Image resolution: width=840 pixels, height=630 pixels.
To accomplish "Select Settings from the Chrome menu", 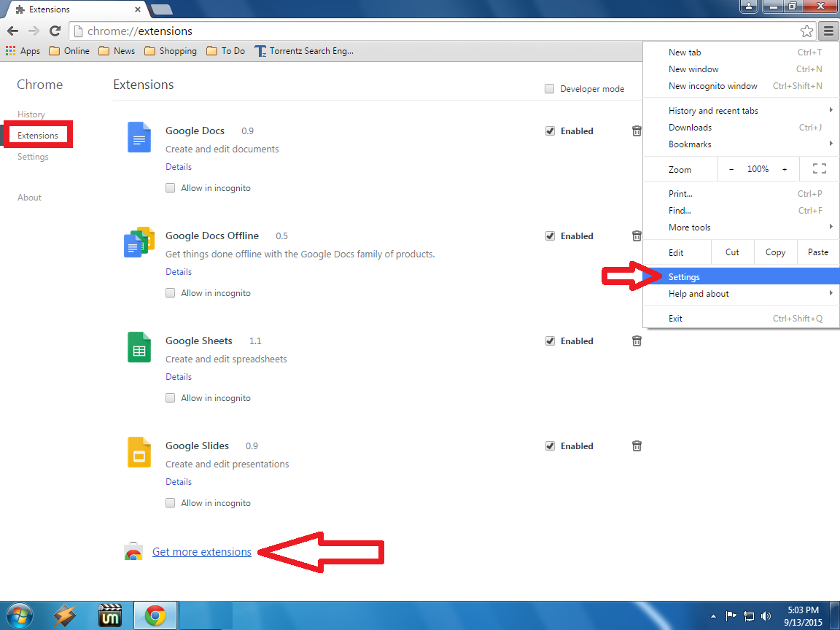I will (684, 276).
